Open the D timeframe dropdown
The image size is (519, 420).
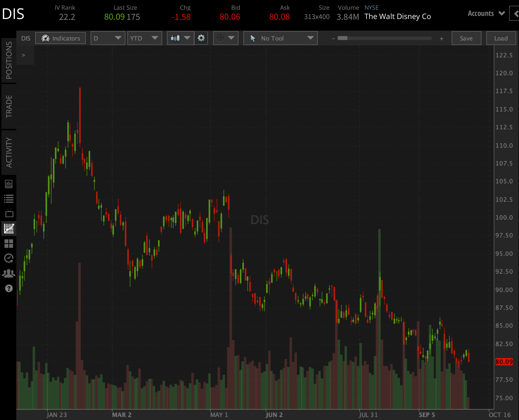coord(108,38)
